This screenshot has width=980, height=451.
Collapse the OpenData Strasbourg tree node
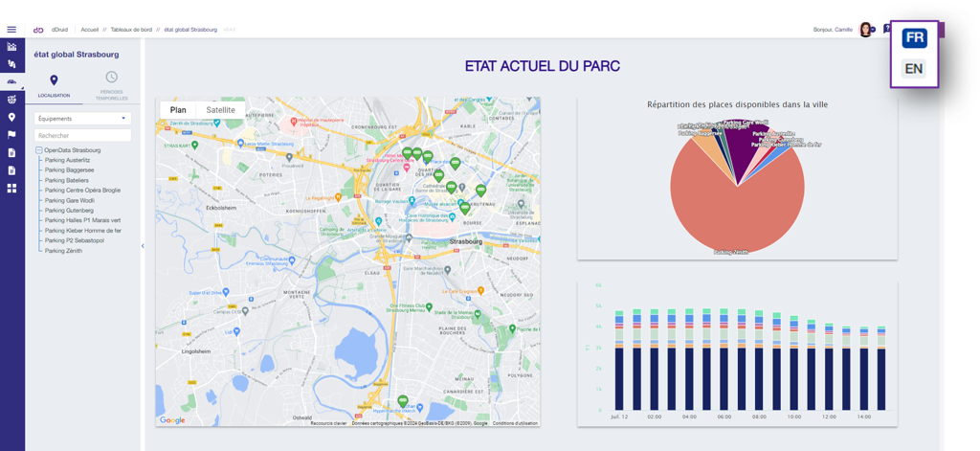(x=38, y=150)
